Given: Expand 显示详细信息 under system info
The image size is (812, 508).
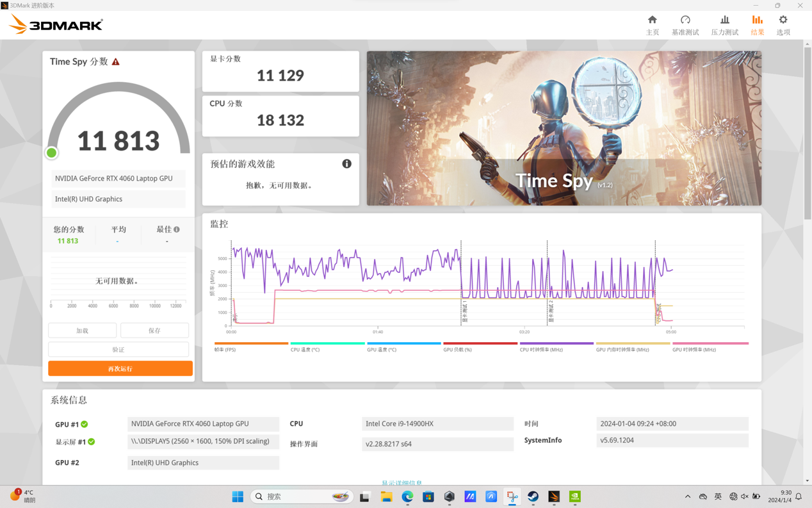Looking at the screenshot, I should [x=402, y=483].
